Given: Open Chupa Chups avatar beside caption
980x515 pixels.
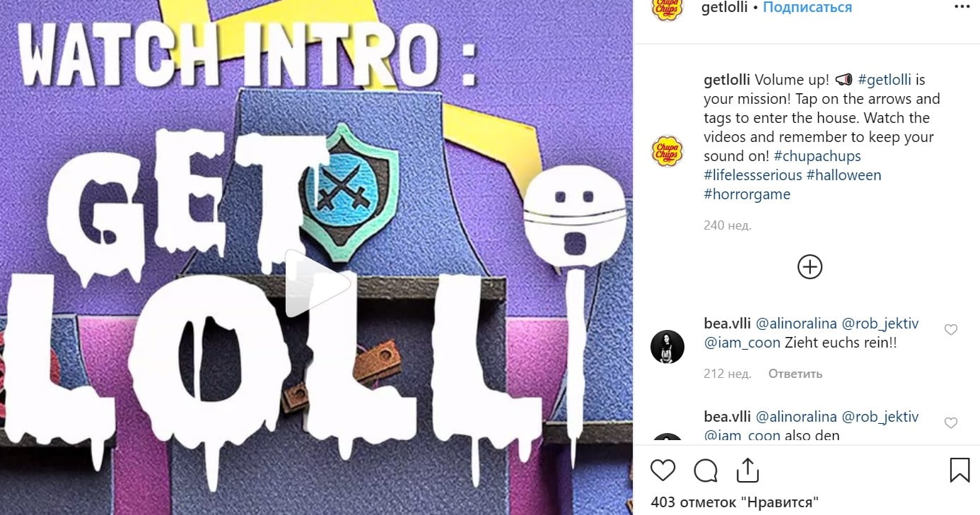Looking at the screenshot, I should (667, 151).
